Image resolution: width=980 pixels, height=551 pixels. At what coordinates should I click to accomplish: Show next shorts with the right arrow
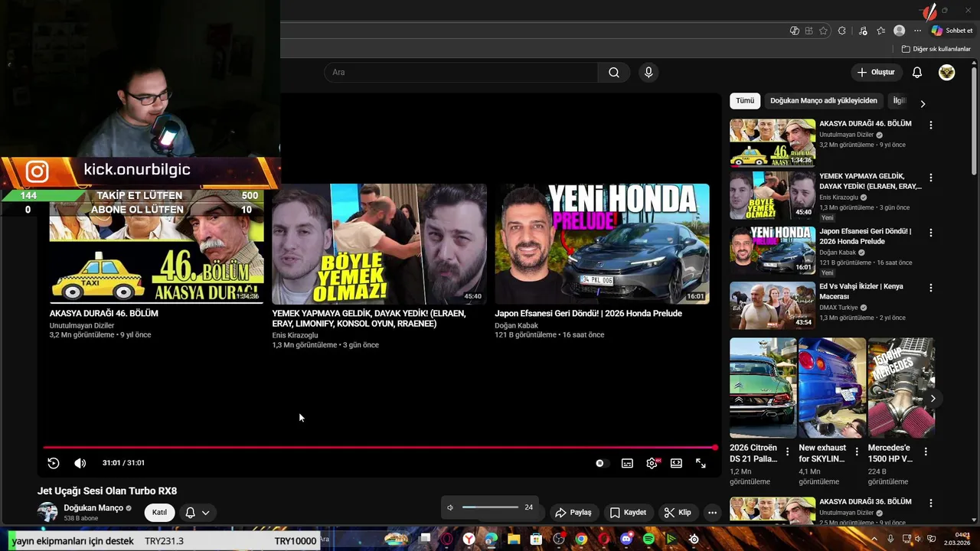933,398
